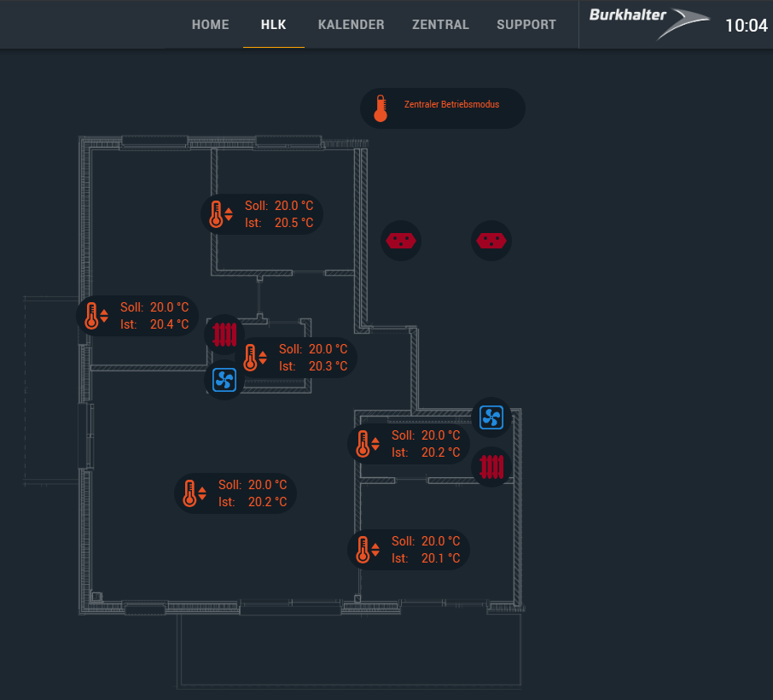Click the fan icon above the right-hand radiator

point(491,417)
